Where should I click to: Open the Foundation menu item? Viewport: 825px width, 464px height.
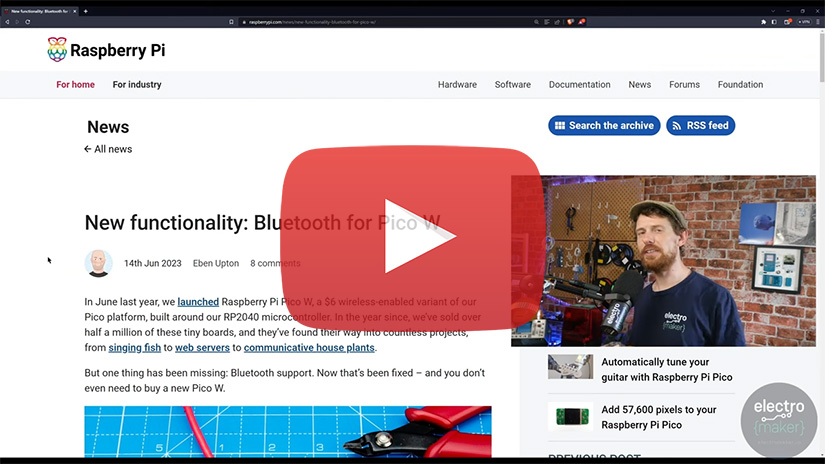pyautogui.click(x=740, y=85)
